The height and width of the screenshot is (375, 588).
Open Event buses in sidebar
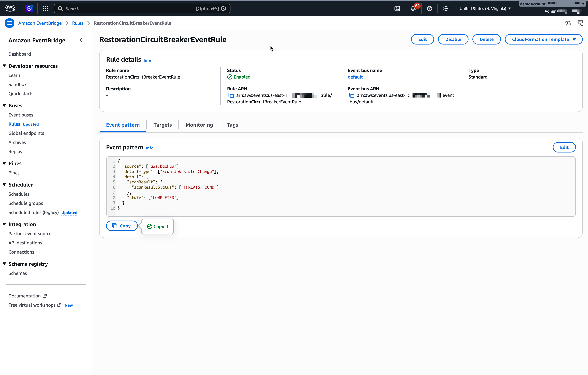coord(21,115)
